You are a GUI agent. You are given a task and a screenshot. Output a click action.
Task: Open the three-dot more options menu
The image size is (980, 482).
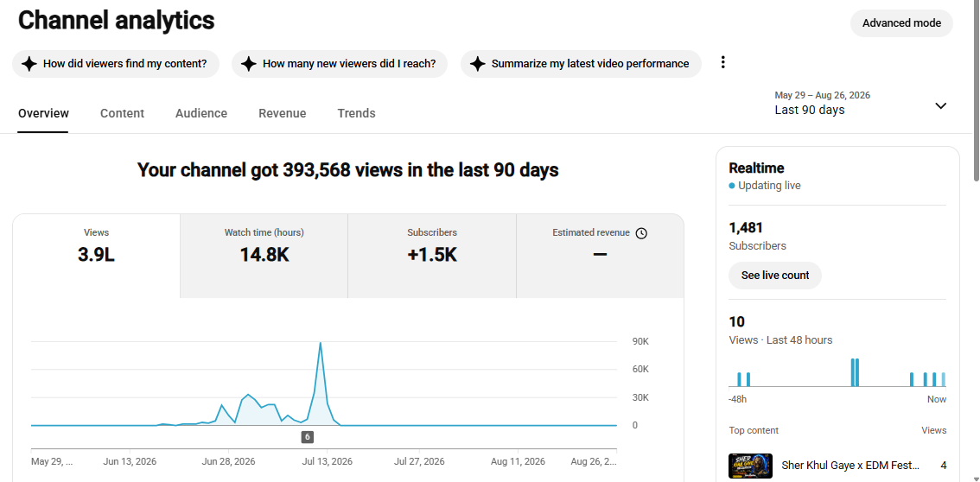coord(723,62)
